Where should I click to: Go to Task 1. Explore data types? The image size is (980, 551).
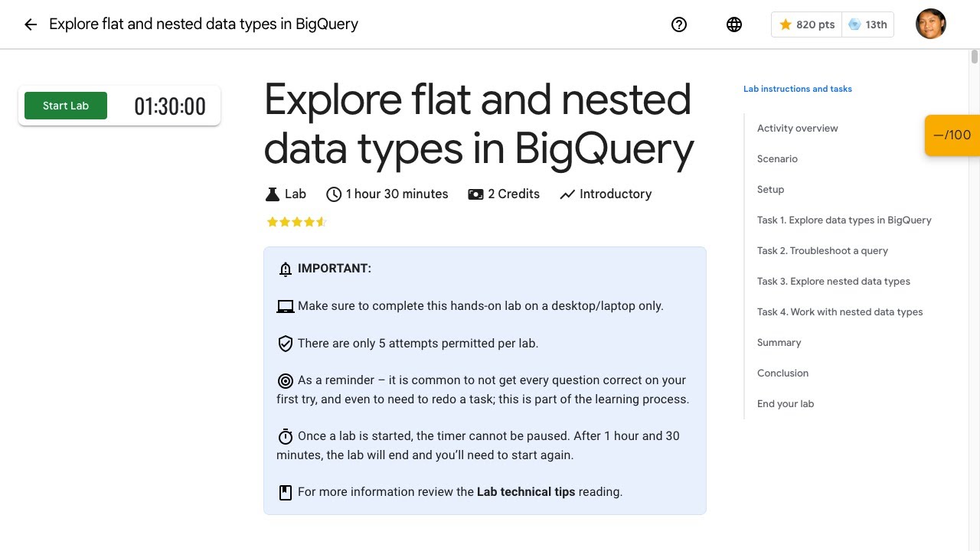[844, 220]
